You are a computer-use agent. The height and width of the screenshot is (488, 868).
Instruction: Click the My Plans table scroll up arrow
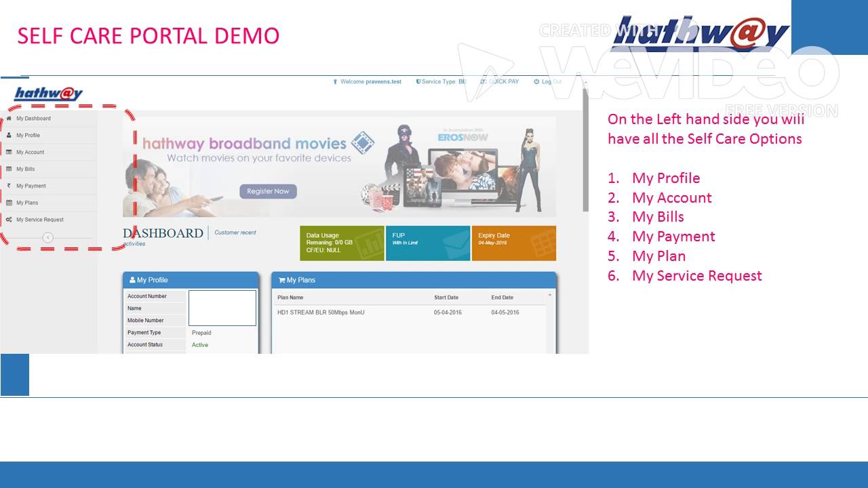pos(550,296)
